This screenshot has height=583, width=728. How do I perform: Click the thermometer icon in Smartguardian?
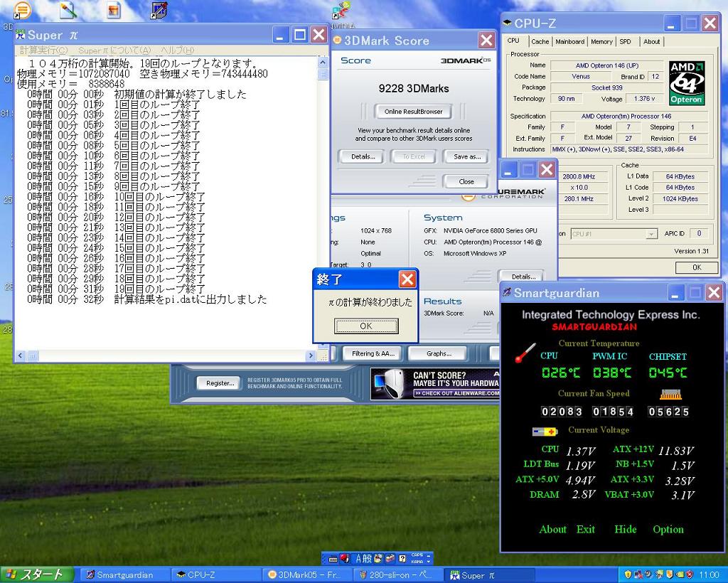(525, 353)
